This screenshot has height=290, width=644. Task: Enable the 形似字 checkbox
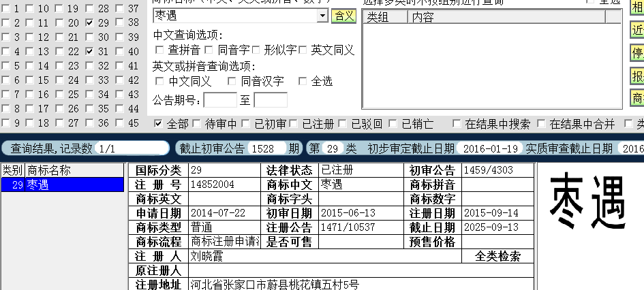tap(256, 50)
